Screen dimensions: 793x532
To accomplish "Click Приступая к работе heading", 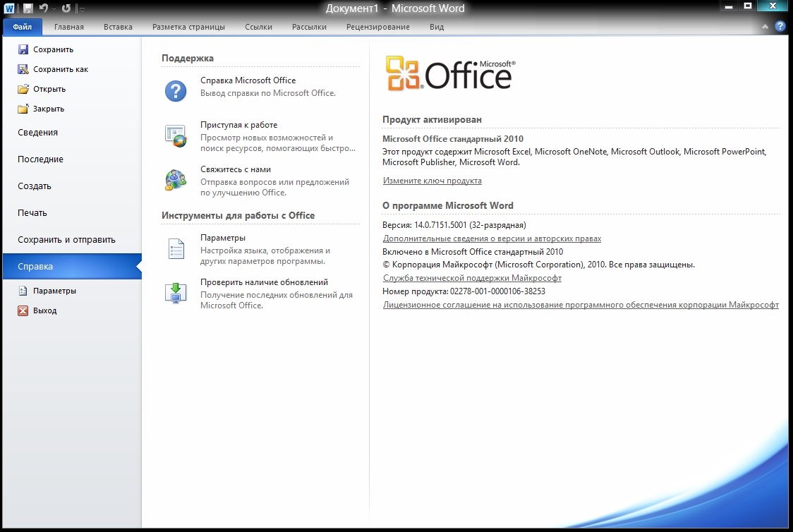I will [238, 124].
